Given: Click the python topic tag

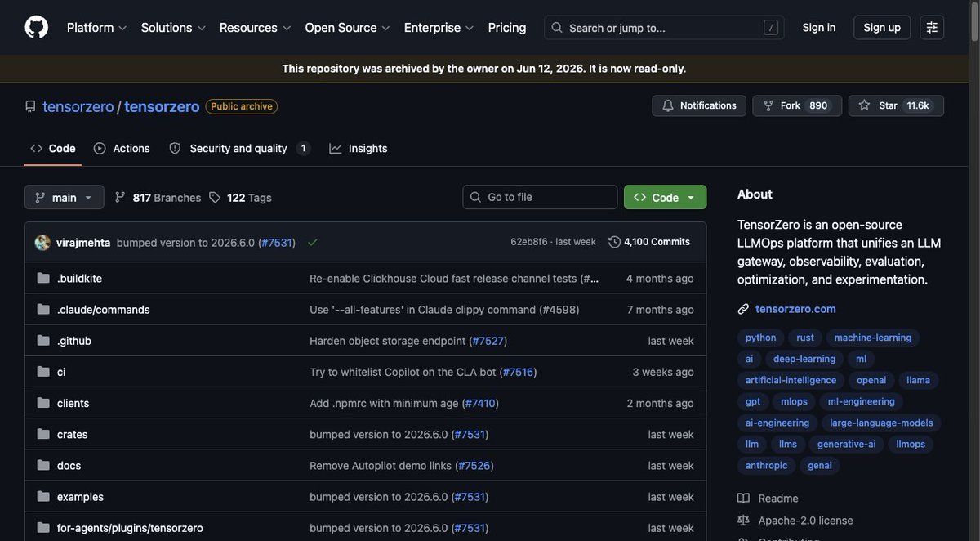Looking at the screenshot, I should [x=761, y=338].
